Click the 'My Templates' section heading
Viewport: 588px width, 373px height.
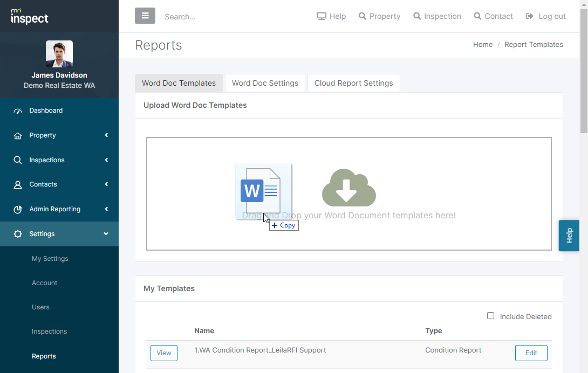tap(169, 289)
